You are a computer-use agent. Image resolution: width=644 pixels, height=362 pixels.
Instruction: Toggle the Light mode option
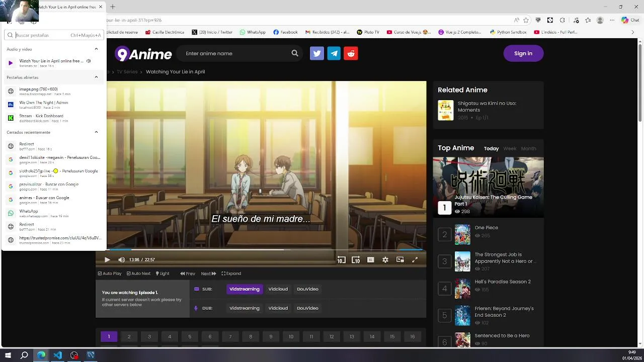163,274
